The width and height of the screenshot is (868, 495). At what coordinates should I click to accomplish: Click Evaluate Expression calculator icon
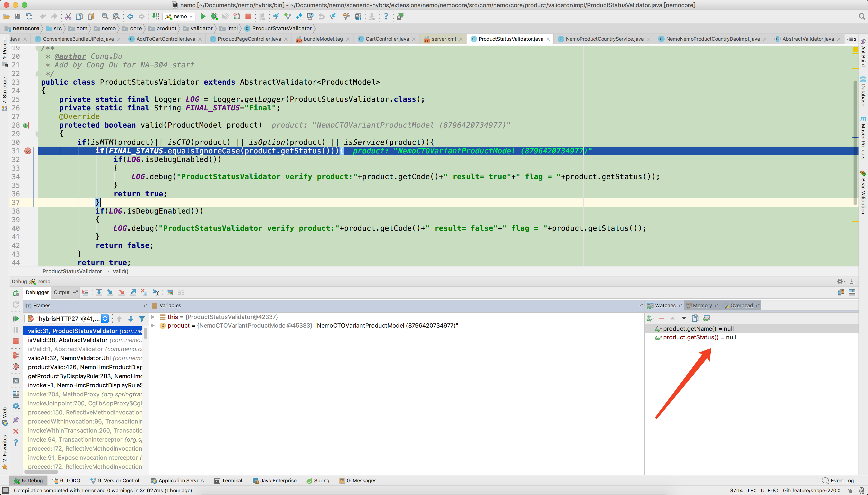pos(170,292)
